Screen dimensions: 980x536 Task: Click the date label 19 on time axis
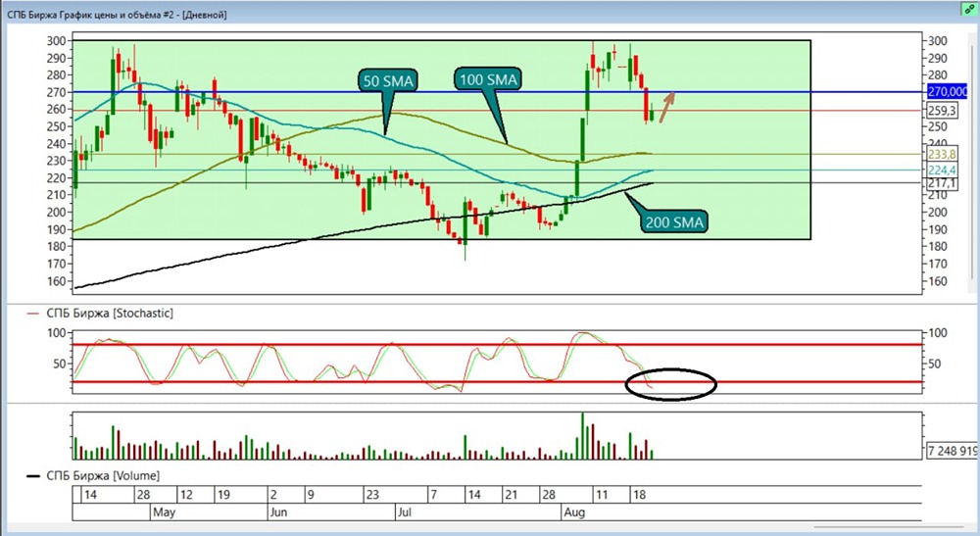click(x=223, y=495)
